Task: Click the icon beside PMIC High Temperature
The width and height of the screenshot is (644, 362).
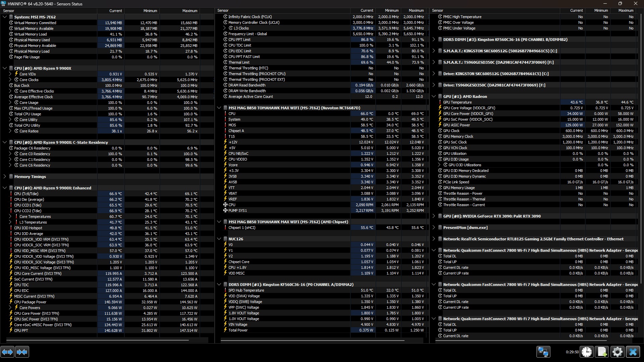Action: pyautogui.click(x=440, y=17)
